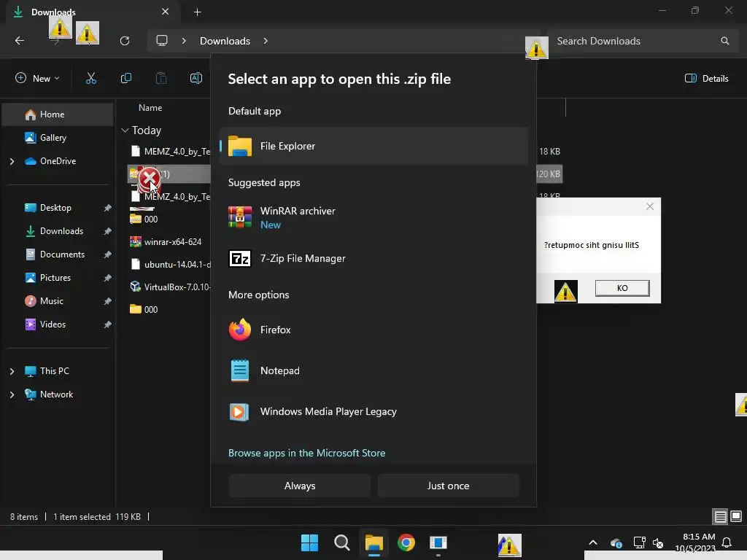The image size is (747, 560).
Task: Click chevron after Downloads in address bar
Action: [x=266, y=41]
